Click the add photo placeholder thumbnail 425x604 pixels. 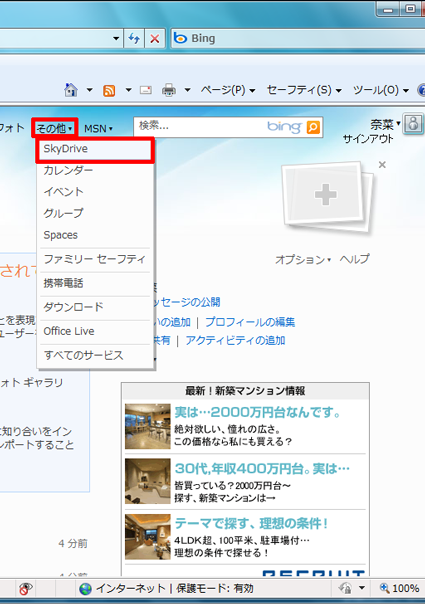tap(326, 195)
